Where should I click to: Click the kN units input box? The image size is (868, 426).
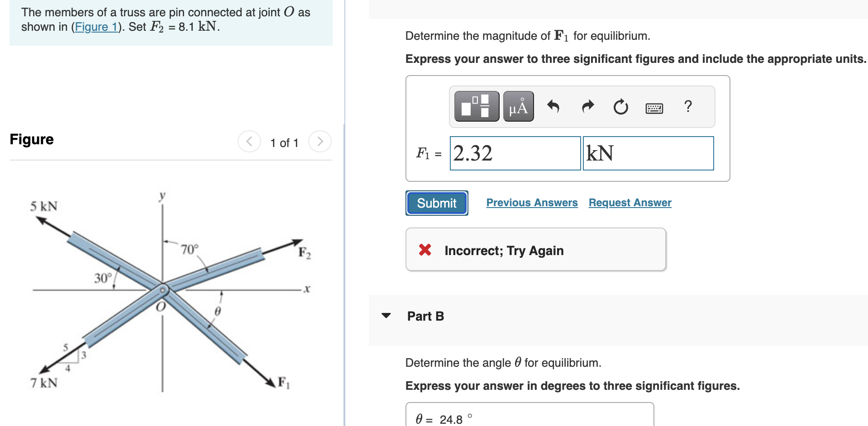click(x=648, y=153)
